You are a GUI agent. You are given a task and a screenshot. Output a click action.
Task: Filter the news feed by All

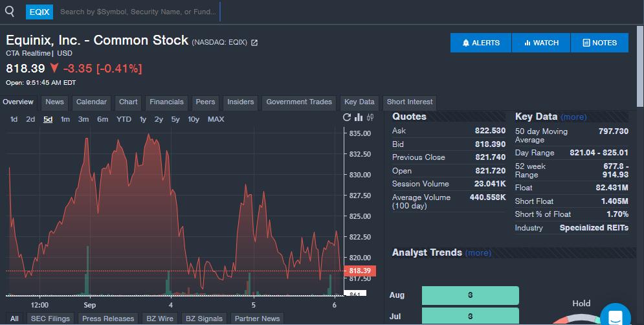14,319
